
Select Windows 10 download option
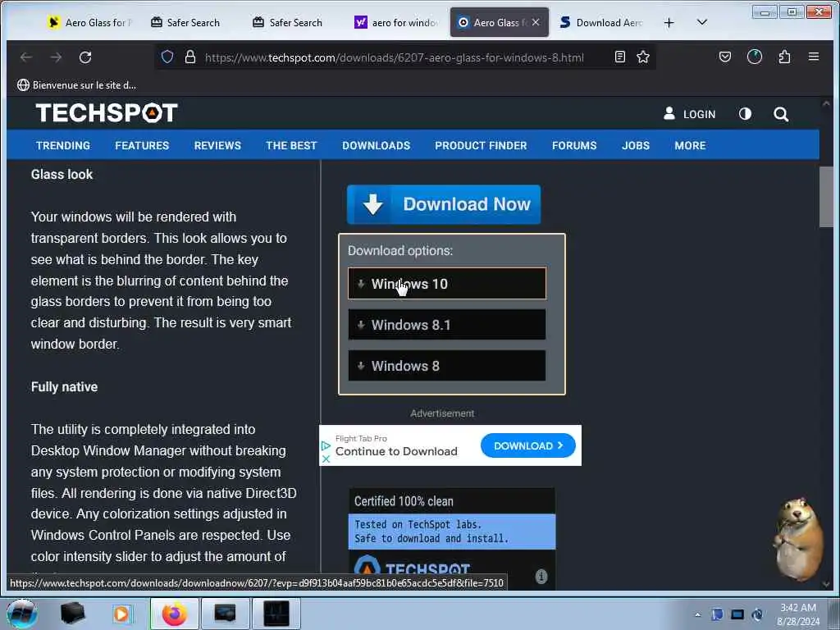click(447, 283)
